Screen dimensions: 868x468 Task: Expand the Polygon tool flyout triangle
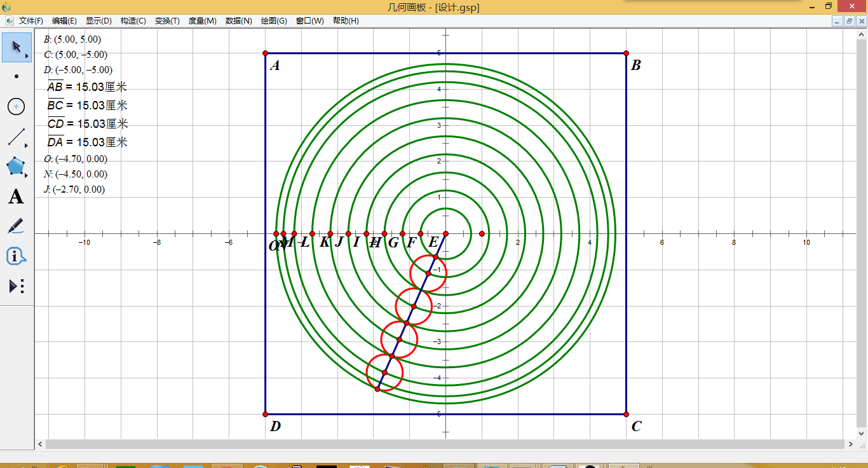[x=27, y=176]
